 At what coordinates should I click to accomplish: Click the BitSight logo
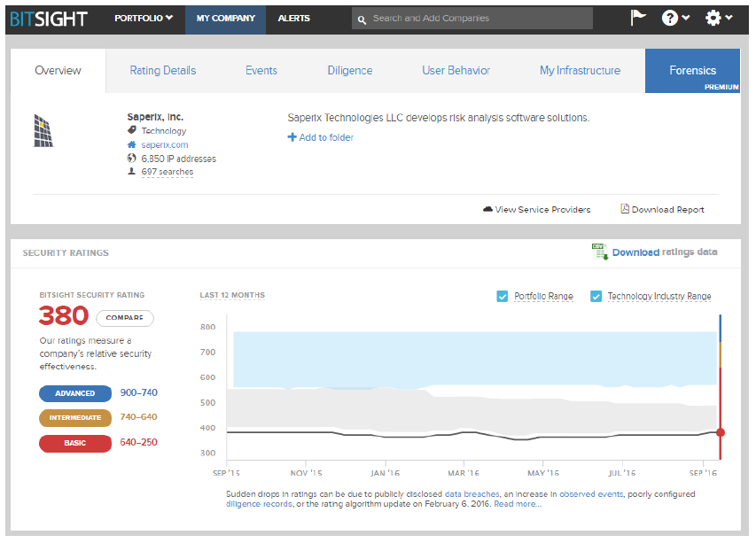(x=48, y=19)
